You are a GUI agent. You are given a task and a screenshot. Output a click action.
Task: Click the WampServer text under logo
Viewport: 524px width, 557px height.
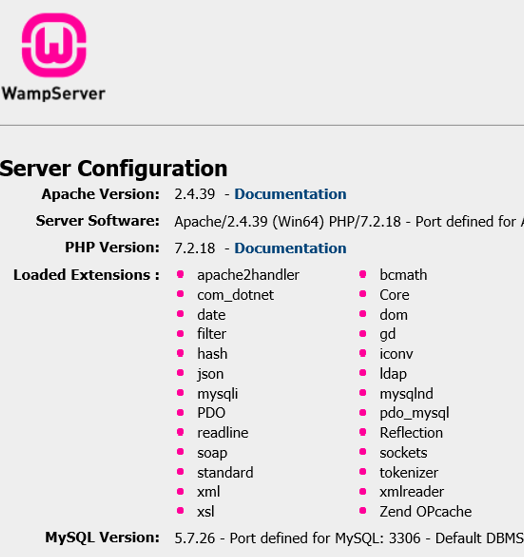(x=54, y=94)
